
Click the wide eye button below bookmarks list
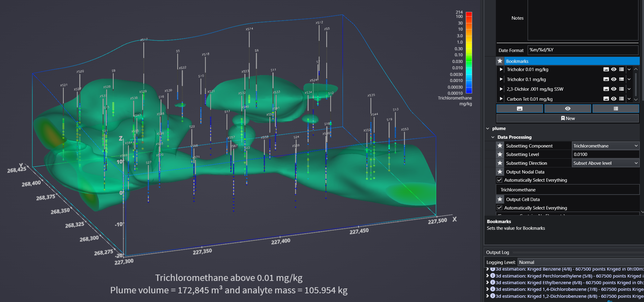tap(568, 109)
